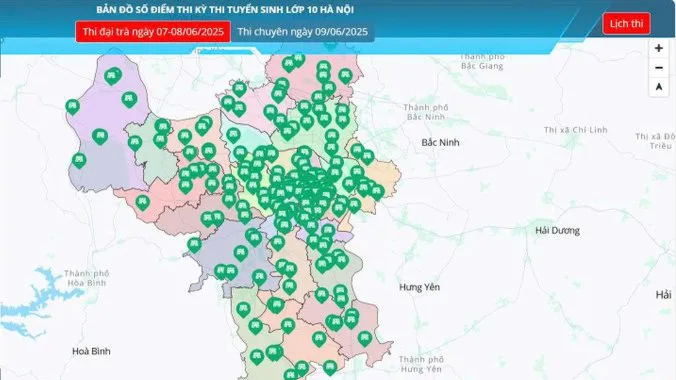Zoom out with the minus button
The width and height of the screenshot is (676, 380).
(x=658, y=68)
